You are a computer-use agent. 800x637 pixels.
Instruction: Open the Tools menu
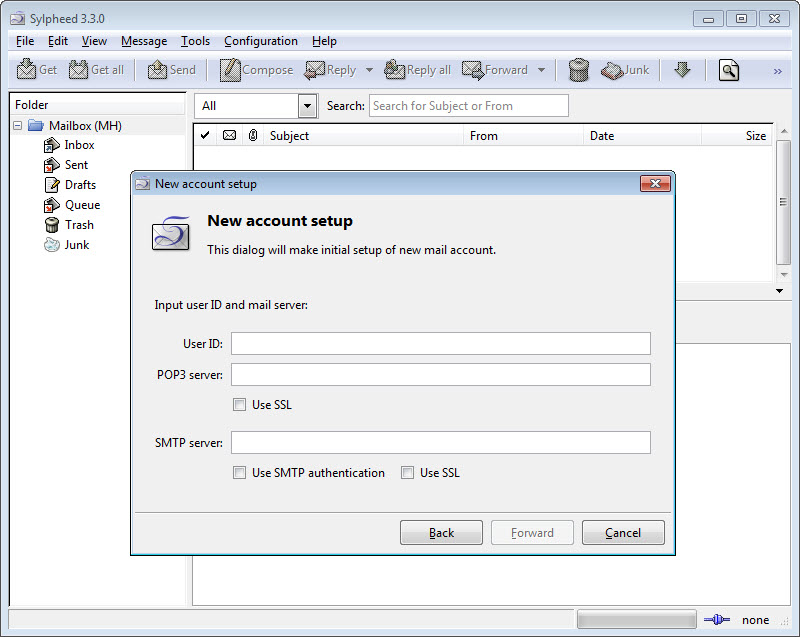pos(195,41)
